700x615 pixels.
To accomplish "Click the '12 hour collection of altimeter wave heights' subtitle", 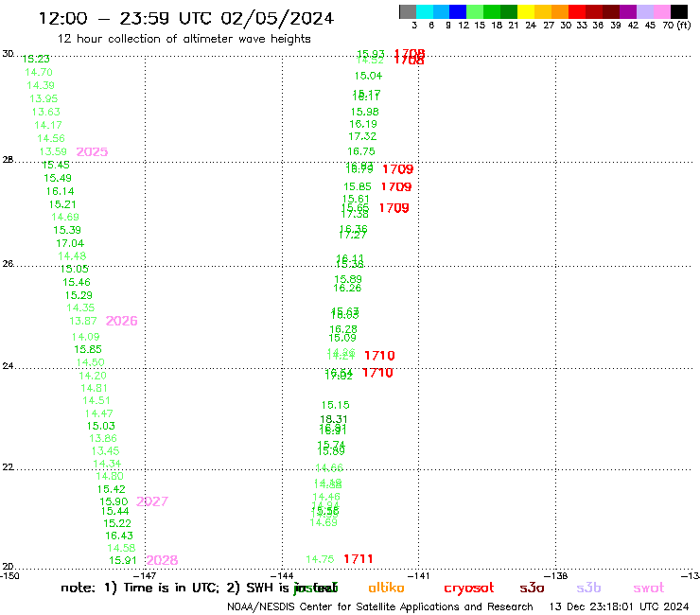I will (184, 39).
